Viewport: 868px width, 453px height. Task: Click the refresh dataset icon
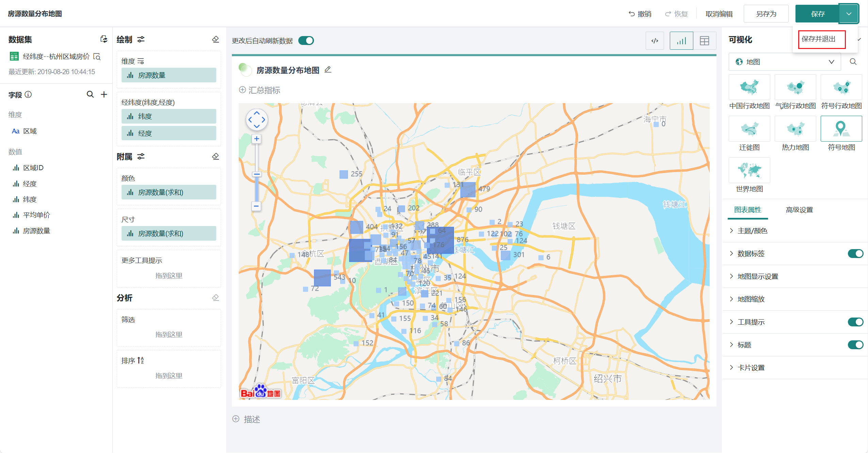click(104, 39)
